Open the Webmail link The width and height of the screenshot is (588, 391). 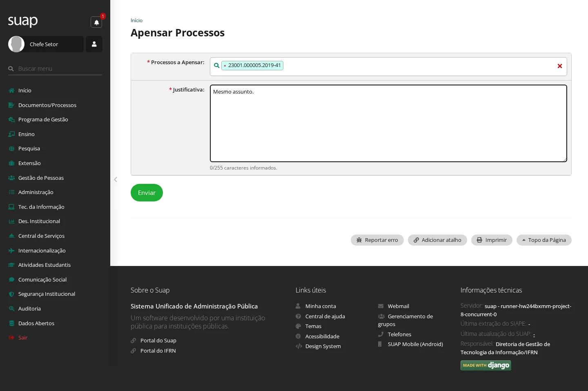(399, 306)
